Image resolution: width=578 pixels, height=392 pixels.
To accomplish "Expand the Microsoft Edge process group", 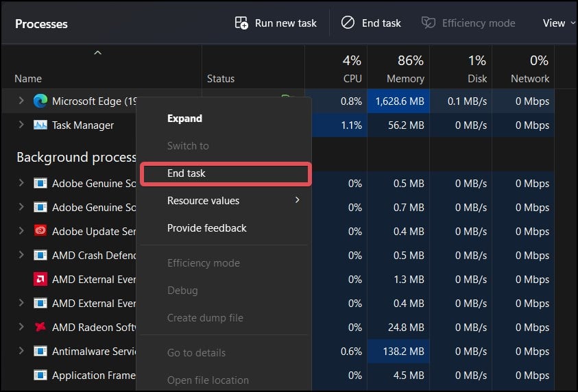I will (x=21, y=101).
